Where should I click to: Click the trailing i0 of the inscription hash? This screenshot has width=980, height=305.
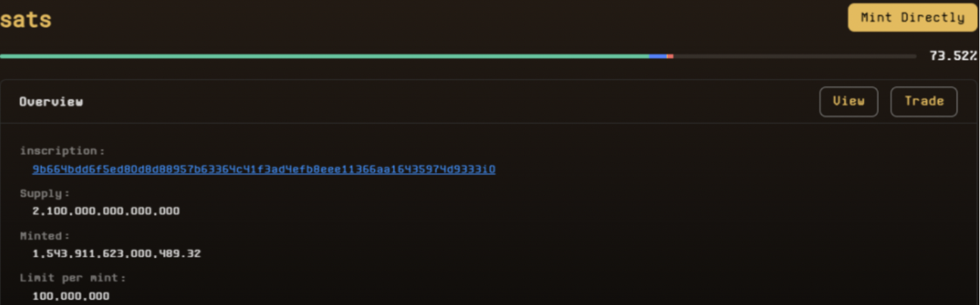pyautogui.click(x=490, y=169)
